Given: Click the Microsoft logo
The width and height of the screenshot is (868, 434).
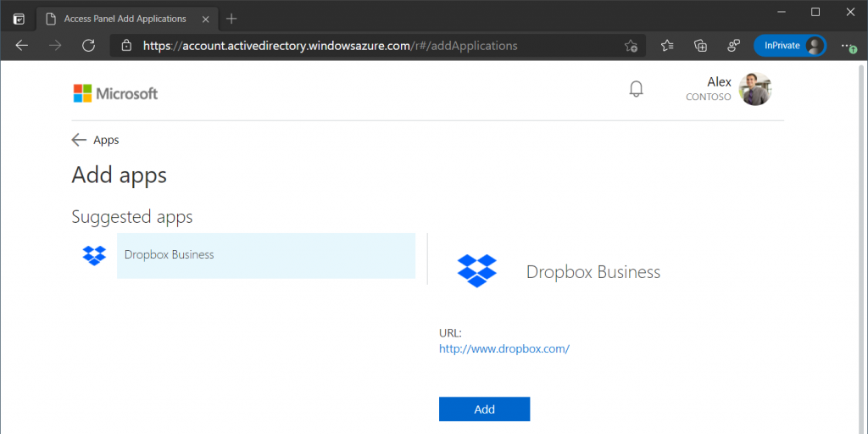Looking at the screenshot, I should click(115, 93).
